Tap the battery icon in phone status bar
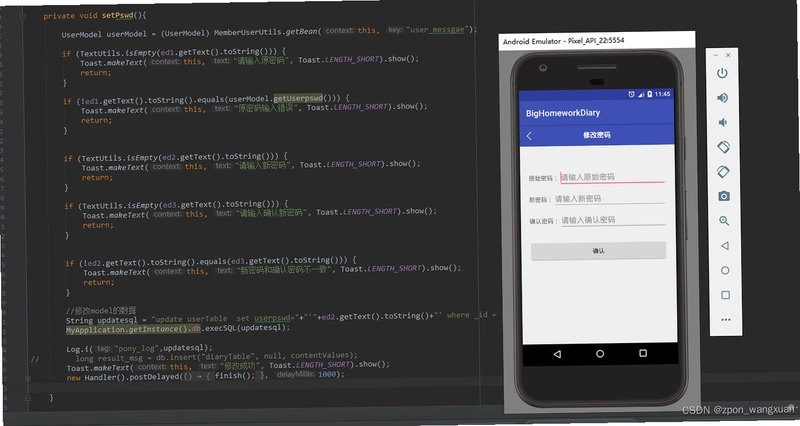Screen dimensions: 800x426 [649, 94]
